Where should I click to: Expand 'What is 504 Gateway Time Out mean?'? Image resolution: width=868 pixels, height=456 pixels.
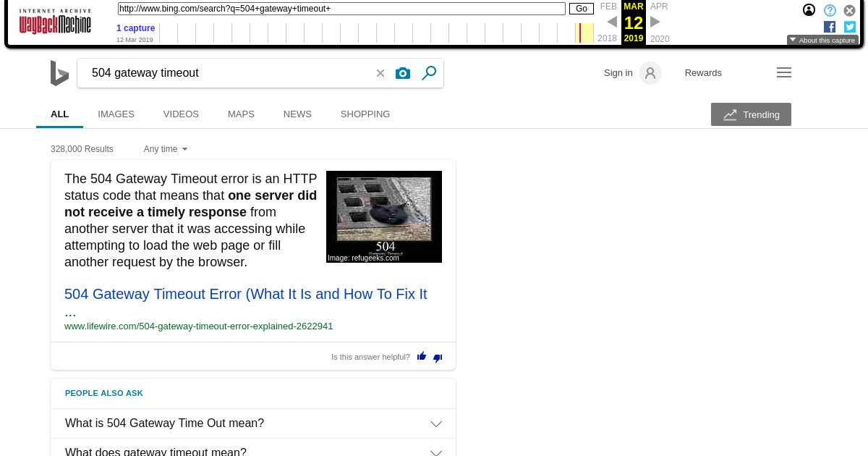(x=253, y=423)
